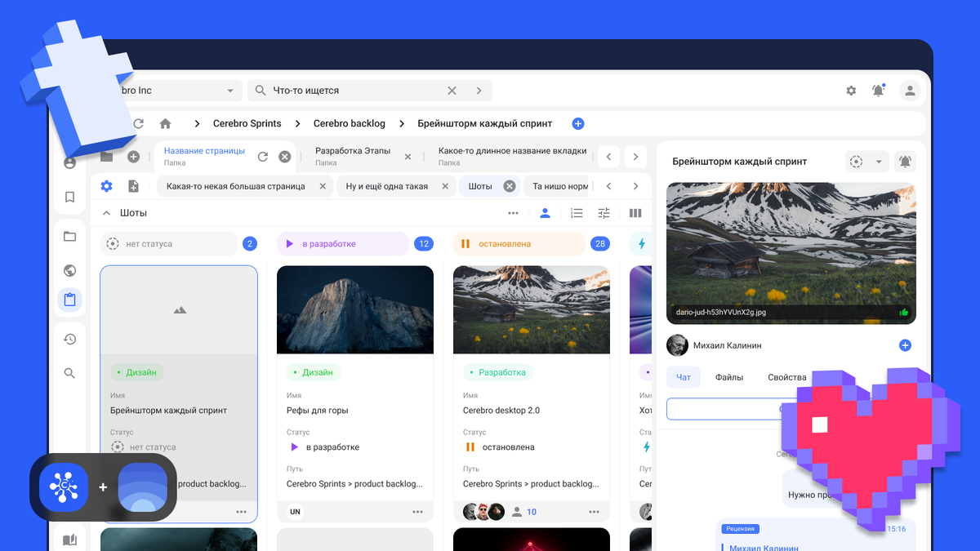Viewport: 980px width, 551px height.
Task: Open the user profile avatar in top bar
Action: 910,91
